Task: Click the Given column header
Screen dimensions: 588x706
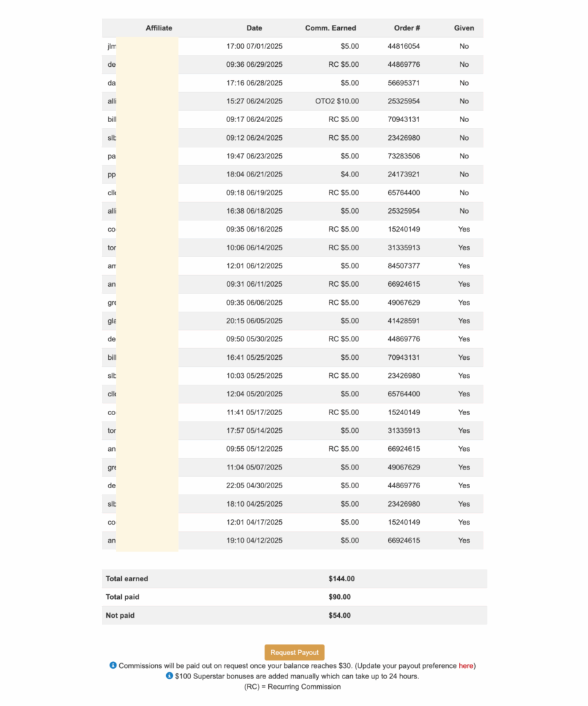Action: pyautogui.click(x=464, y=28)
